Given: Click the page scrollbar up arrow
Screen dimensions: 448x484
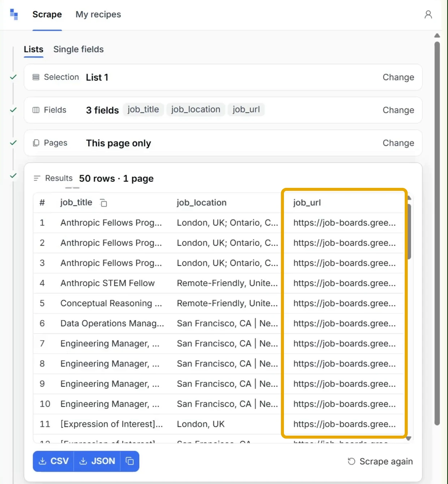Looking at the screenshot, I should 437,35.
